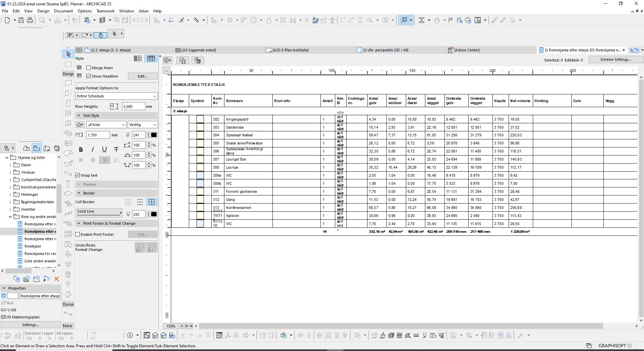
Task: Click the black text pen color swatch
Action: 154,135
